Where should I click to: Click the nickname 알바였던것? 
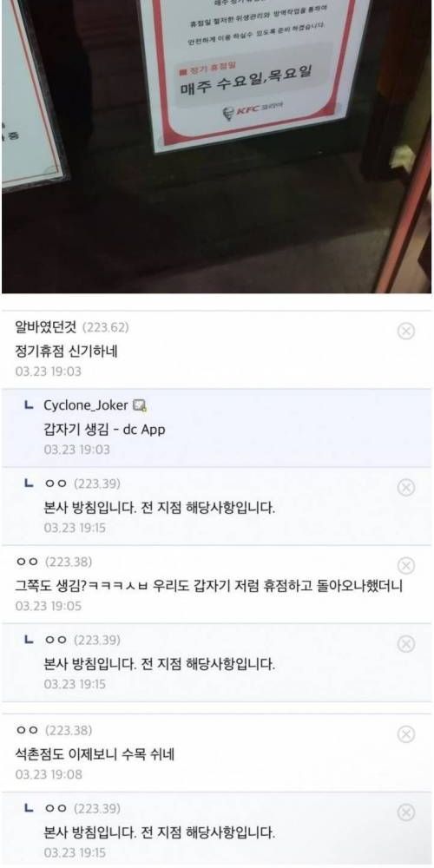point(47,327)
